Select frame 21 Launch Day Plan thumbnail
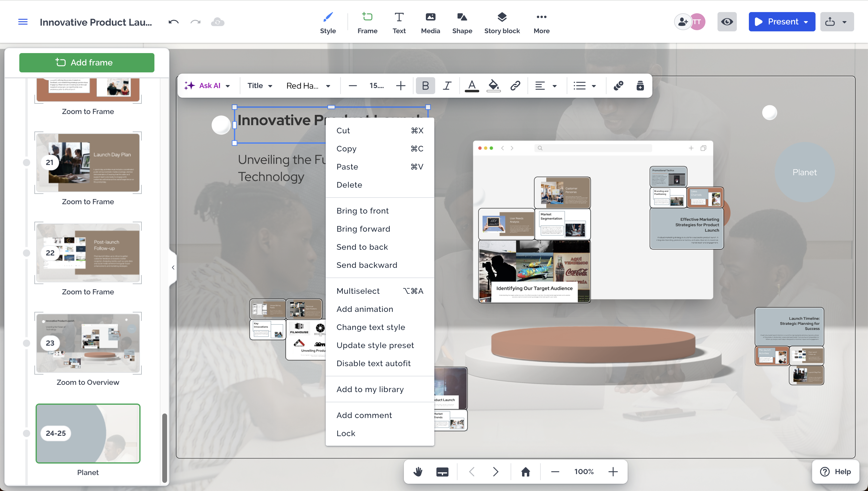The height and width of the screenshot is (491, 868). (x=88, y=163)
